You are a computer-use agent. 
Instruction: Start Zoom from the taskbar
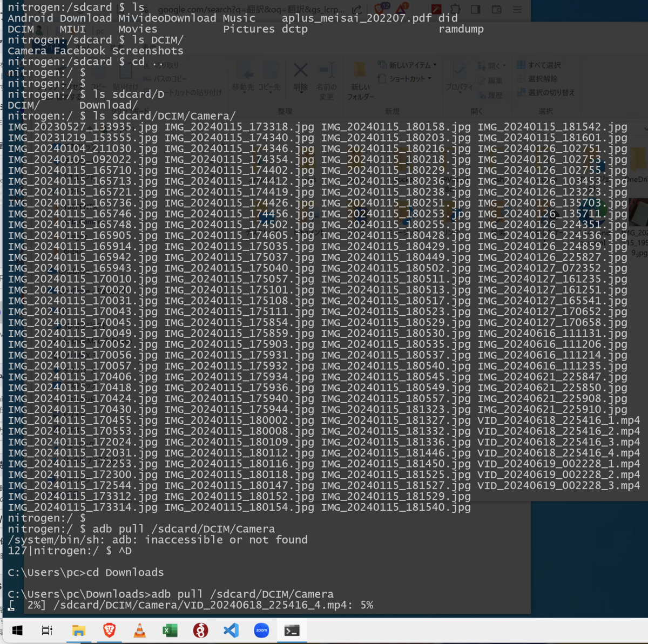point(261,630)
